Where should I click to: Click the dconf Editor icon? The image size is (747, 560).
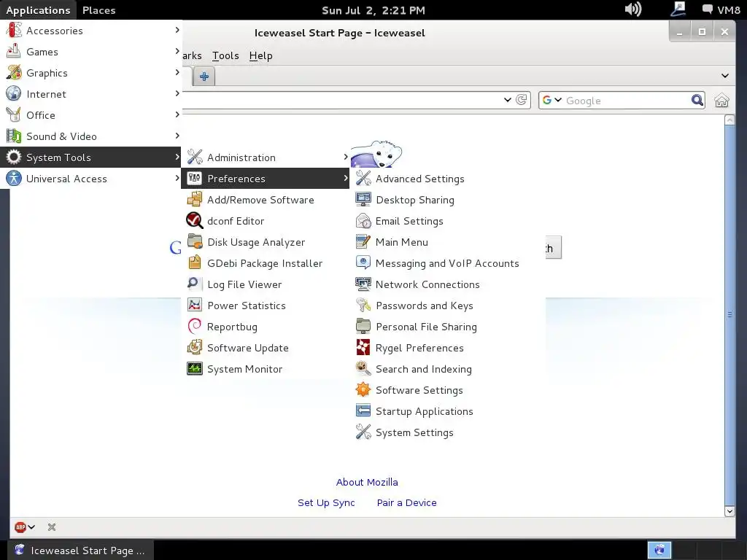click(x=194, y=220)
